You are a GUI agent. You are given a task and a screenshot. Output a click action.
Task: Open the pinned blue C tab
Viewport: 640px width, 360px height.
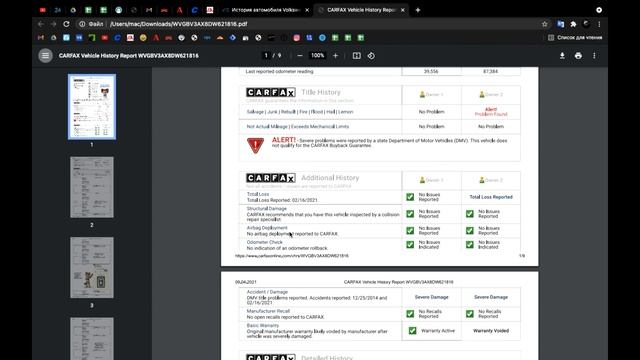[194, 10]
